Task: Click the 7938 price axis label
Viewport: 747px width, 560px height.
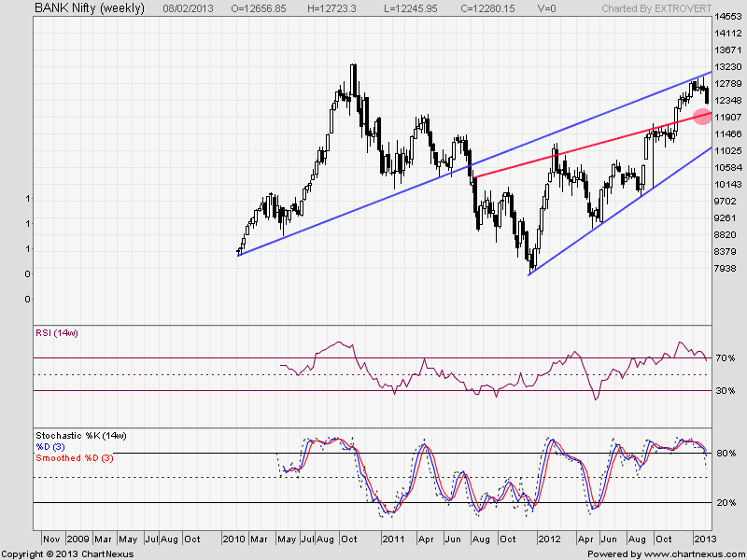Action: pyautogui.click(x=726, y=270)
